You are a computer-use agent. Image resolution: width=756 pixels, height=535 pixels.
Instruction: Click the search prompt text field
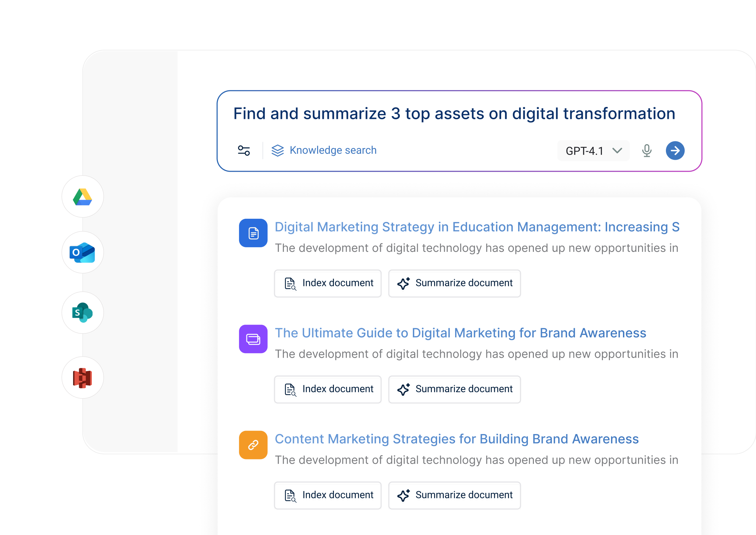tap(454, 114)
